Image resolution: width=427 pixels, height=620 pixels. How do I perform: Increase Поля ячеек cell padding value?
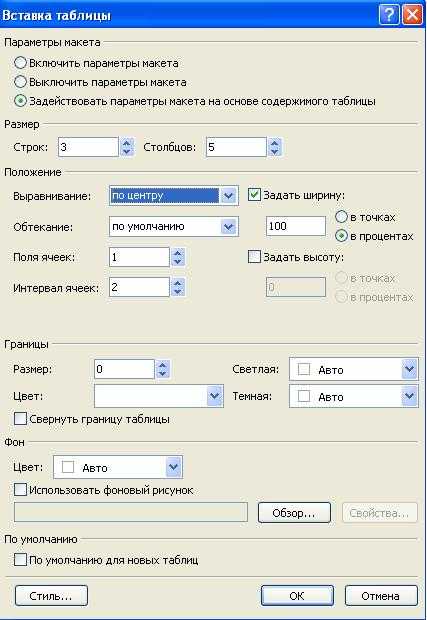(x=178, y=253)
